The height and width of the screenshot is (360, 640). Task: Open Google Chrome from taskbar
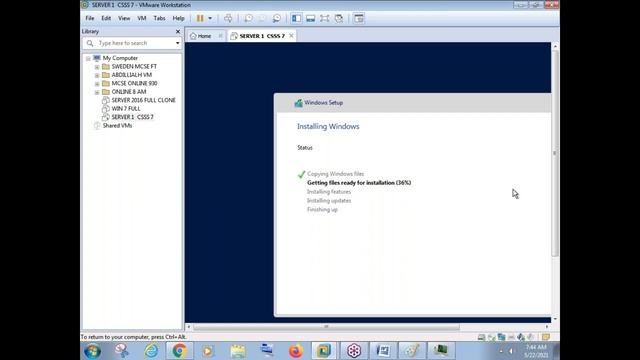pyautogui.click(x=179, y=351)
